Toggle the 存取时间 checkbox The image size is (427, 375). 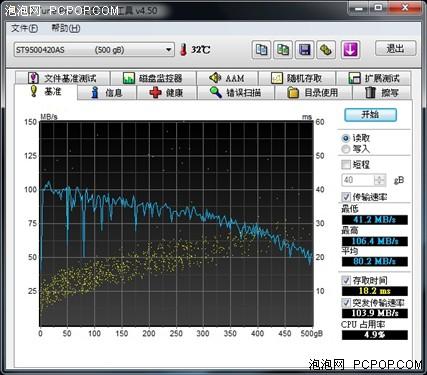click(346, 280)
